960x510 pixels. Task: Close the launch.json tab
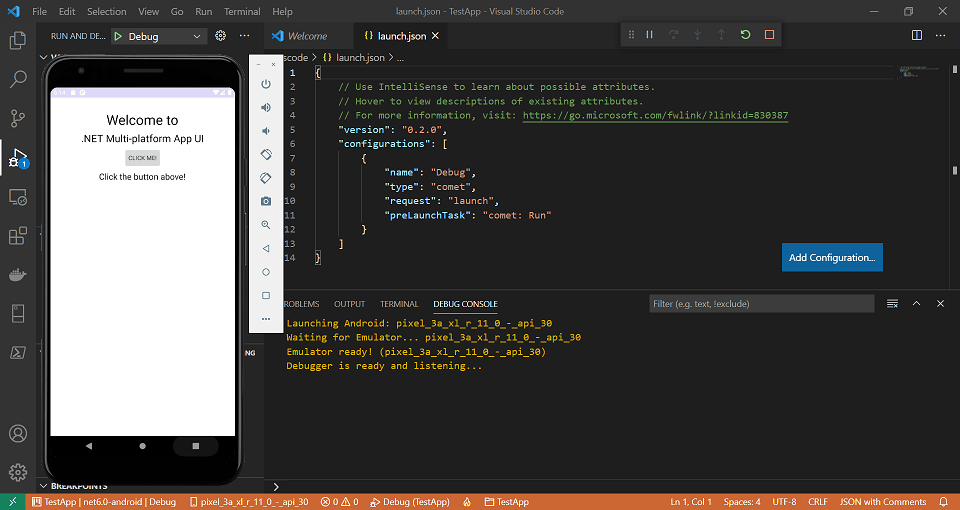tap(435, 36)
